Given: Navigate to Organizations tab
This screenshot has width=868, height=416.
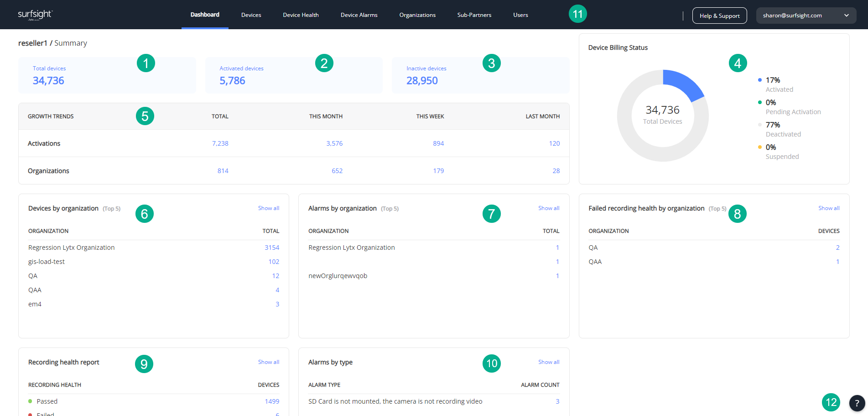Looking at the screenshot, I should coord(417,15).
